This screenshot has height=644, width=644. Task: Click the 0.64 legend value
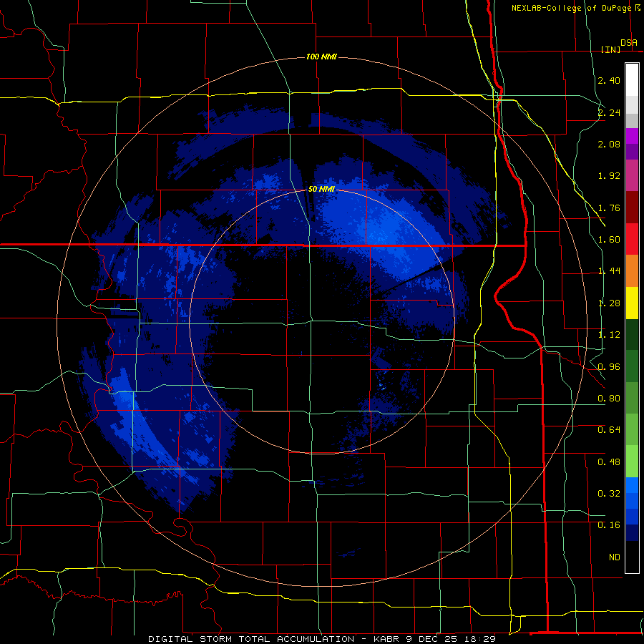[x=609, y=430]
